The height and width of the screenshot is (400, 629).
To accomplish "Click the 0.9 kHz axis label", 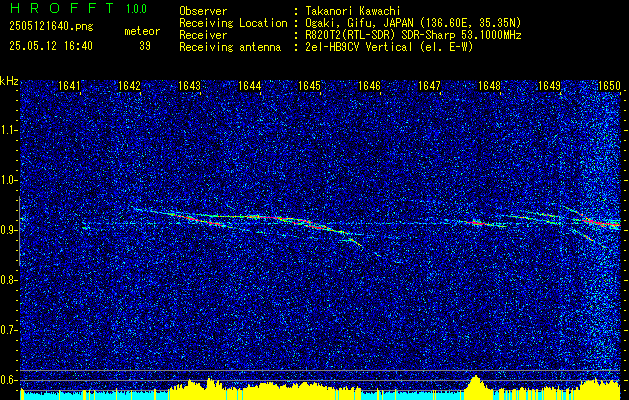I will 7,230.
